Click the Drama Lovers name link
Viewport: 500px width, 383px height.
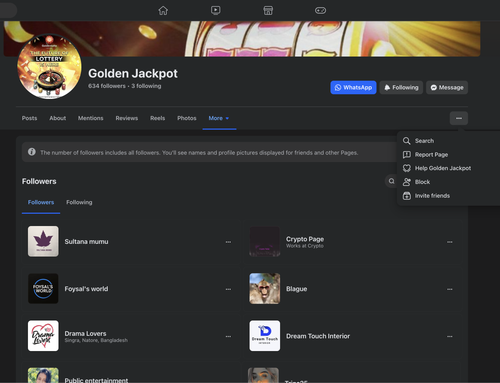(85, 333)
